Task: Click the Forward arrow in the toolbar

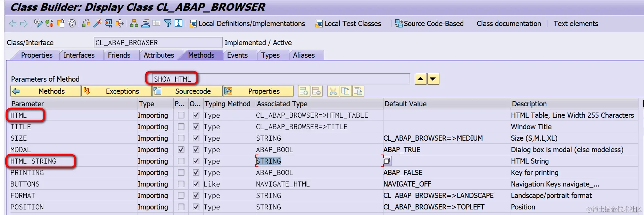Action: [24, 24]
